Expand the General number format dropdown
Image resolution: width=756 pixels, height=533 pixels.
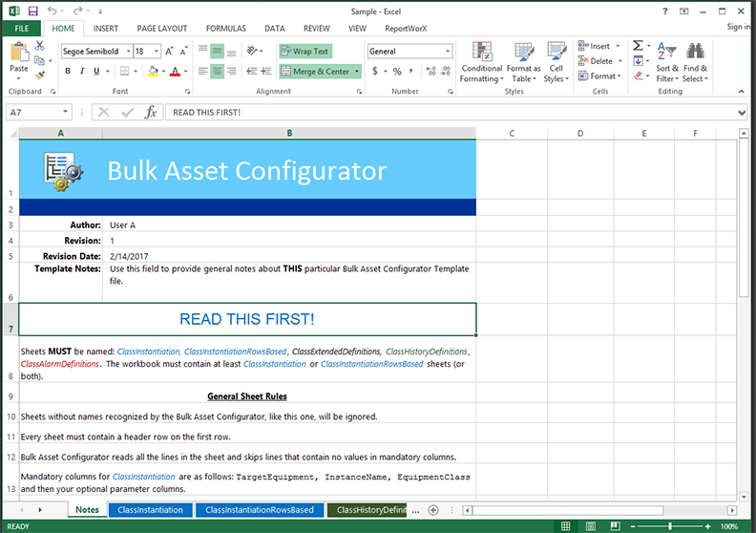(x=448, y=52)
